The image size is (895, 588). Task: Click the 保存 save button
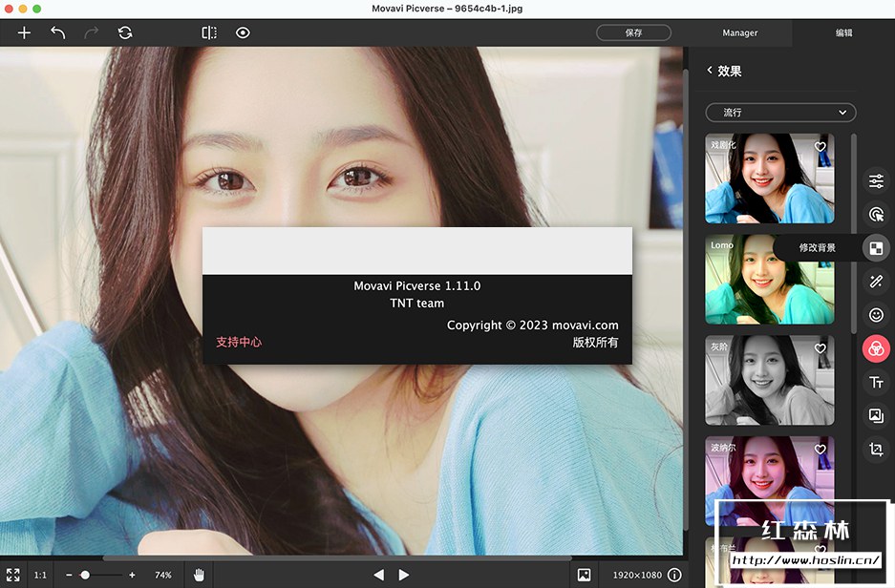pos(633,32)
